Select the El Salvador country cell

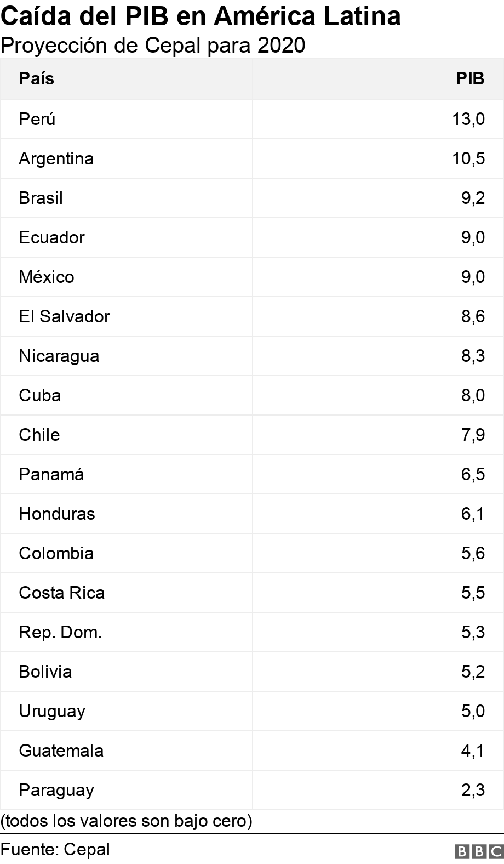pos(65,316)
